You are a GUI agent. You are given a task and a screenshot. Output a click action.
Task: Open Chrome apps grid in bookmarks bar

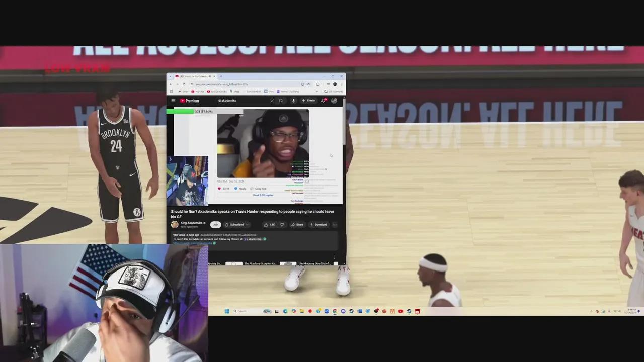[x=172, y=92]
